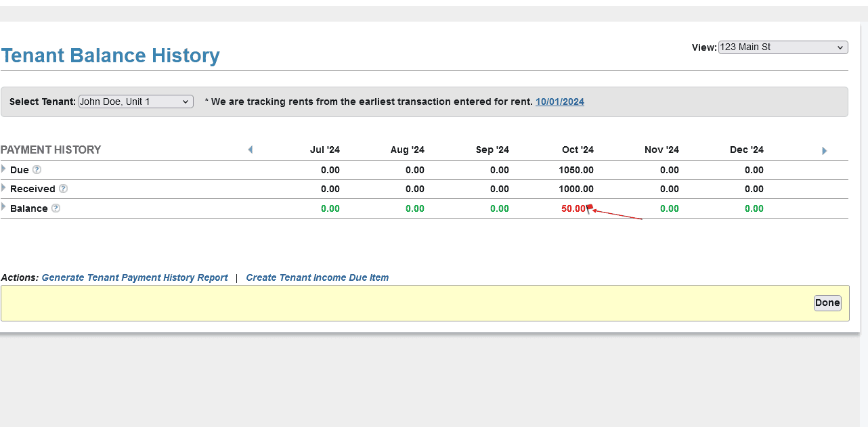Expand the Received row
The image size is (868, 427).
[x=3, y=188]
